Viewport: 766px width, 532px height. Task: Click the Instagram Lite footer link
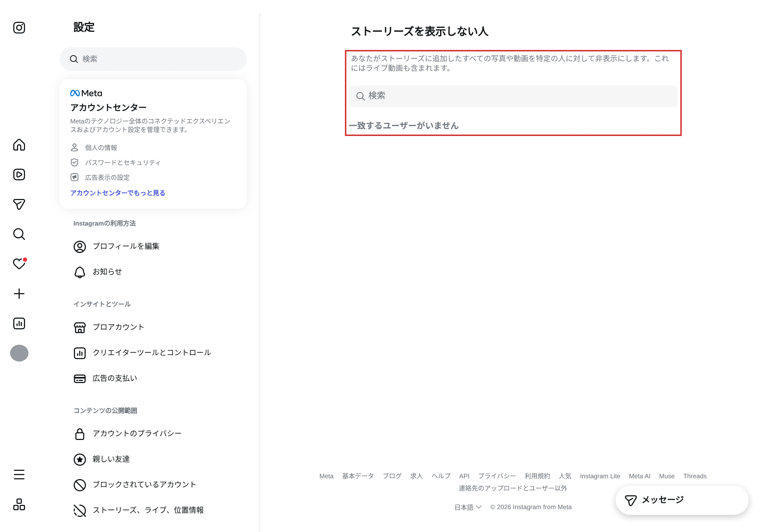pyautogui.click(x=600, y=476)
